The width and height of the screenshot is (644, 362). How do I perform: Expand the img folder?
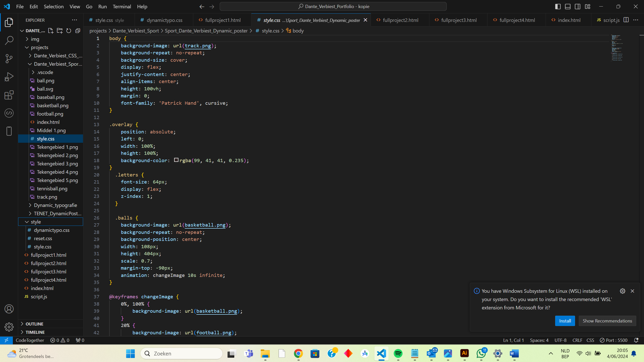[51, 39]
